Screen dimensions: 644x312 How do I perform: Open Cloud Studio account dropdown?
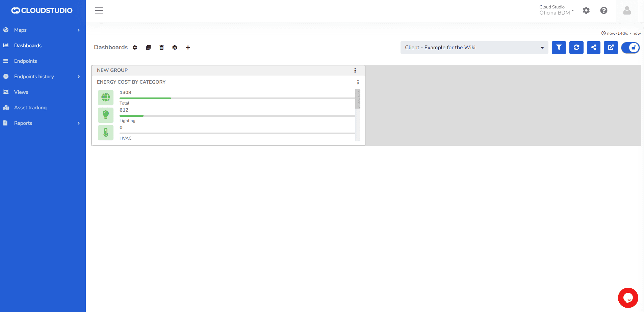coord(556,10)
